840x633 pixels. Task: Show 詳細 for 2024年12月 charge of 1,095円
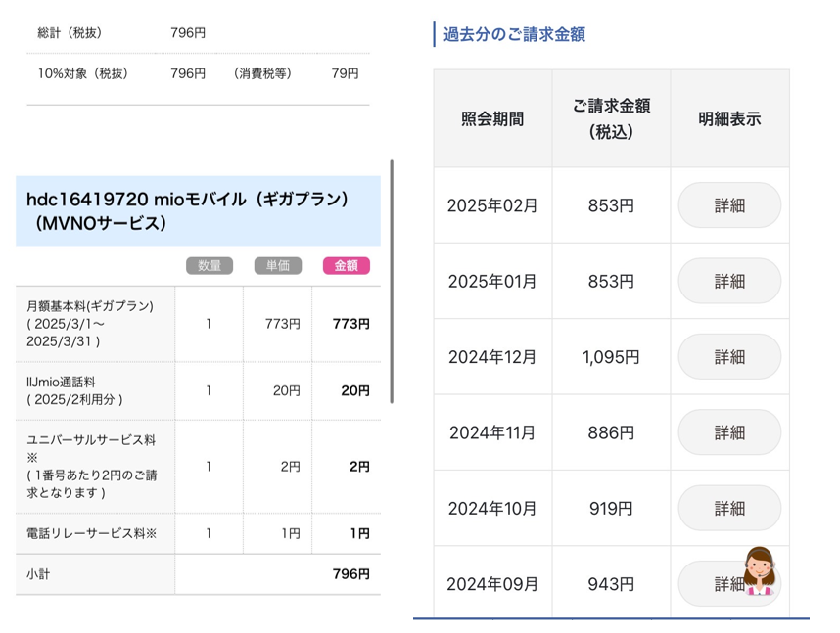coord(729,356)
